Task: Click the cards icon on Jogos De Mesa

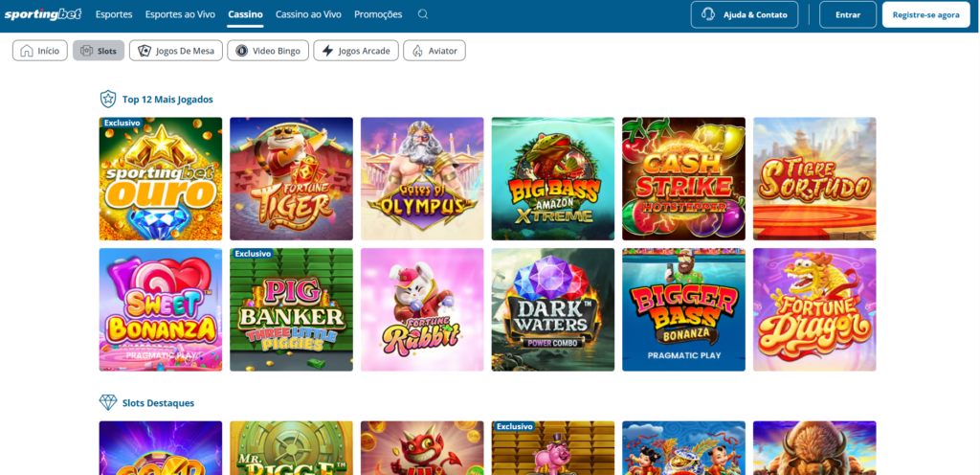Action: click(x=145, y=51)
